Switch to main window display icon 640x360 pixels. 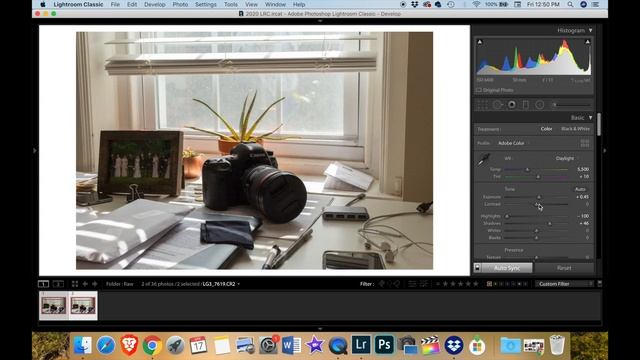click(43, 284)
